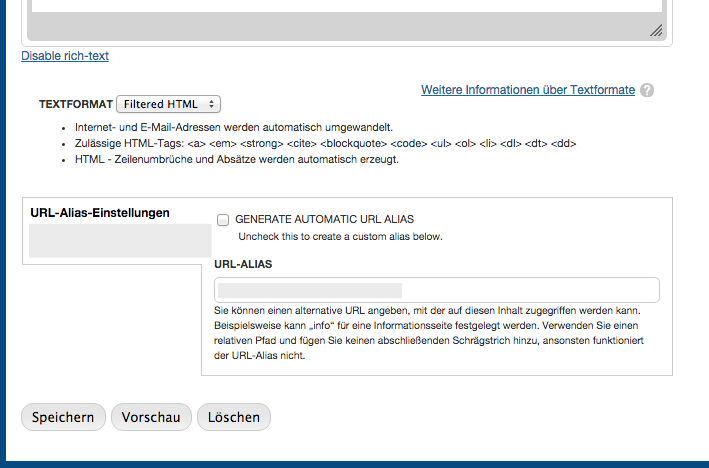Click the 'URL-ALIAS' field label
The image size is (709, 468).
[x=243, y=264]
